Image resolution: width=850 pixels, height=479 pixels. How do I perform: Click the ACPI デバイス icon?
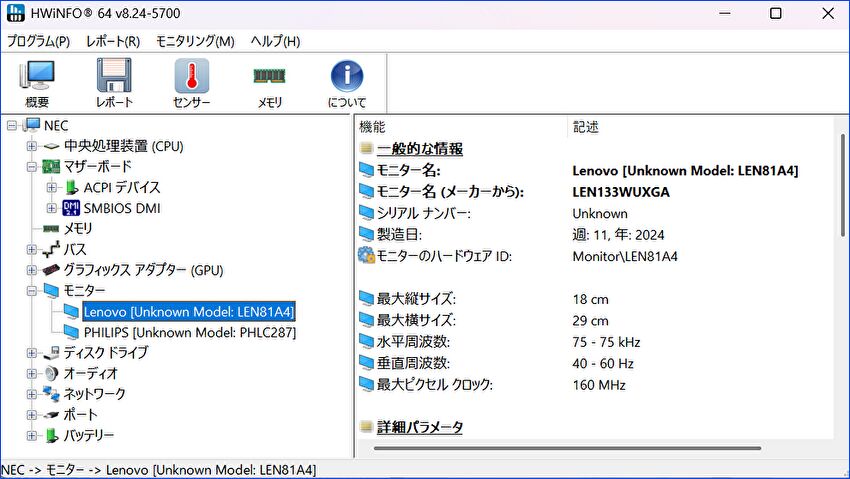(72, 187)
